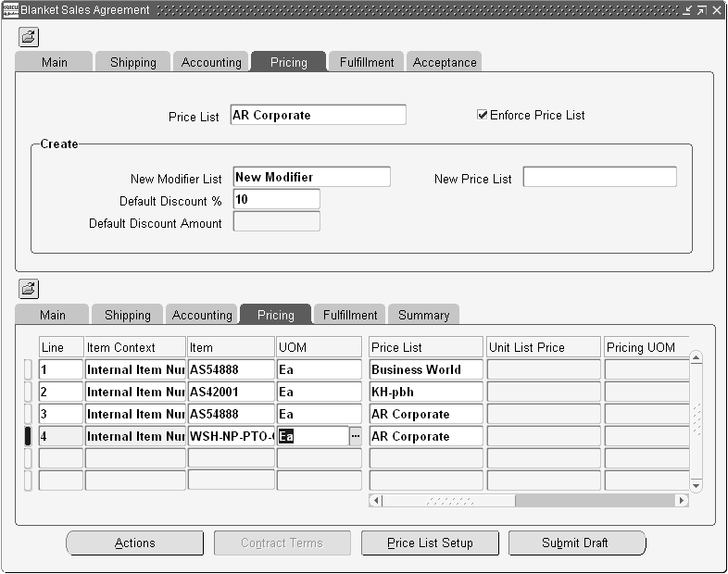Click the New Price List field
Image resolution: width=728 pixels, height=574 pixels.
tap(599, 177)
